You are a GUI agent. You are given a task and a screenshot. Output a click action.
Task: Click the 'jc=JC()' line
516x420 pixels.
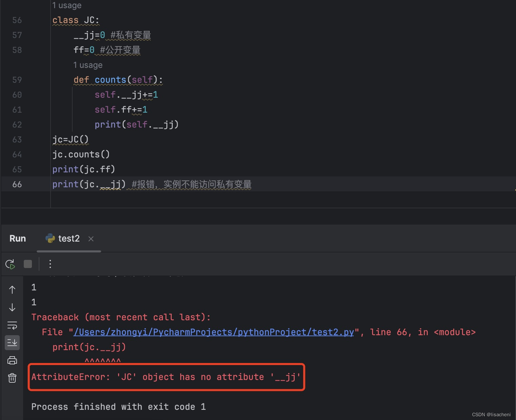point(71,140)
